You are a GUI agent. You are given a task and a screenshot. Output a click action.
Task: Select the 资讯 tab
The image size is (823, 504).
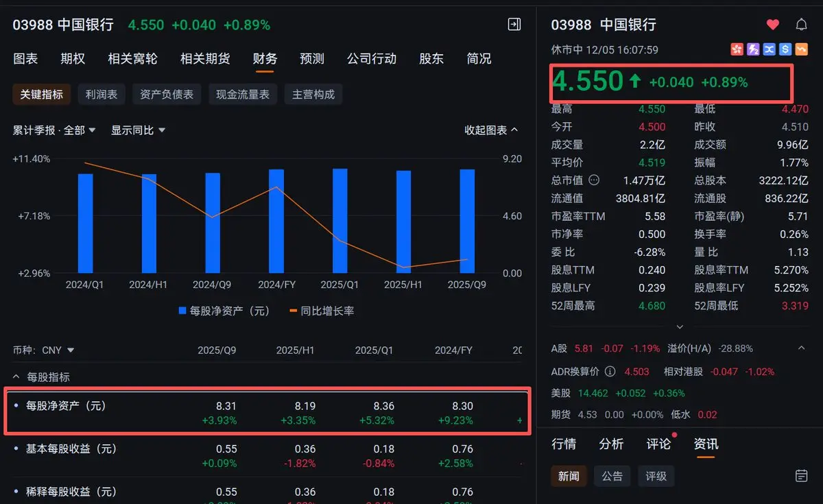point(706,444)
